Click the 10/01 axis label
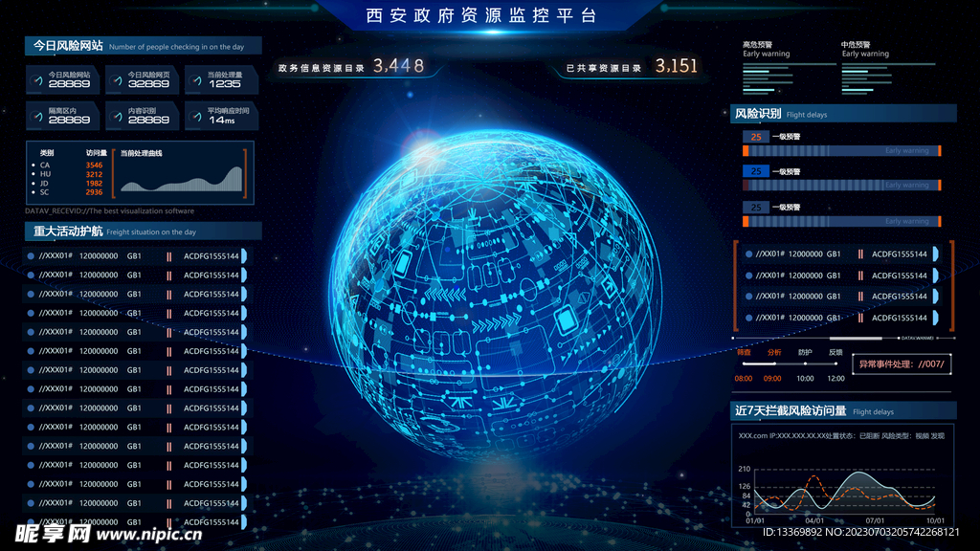Viewport: 980px width, 551px height. pyautogui.click(x=935, y=520)
